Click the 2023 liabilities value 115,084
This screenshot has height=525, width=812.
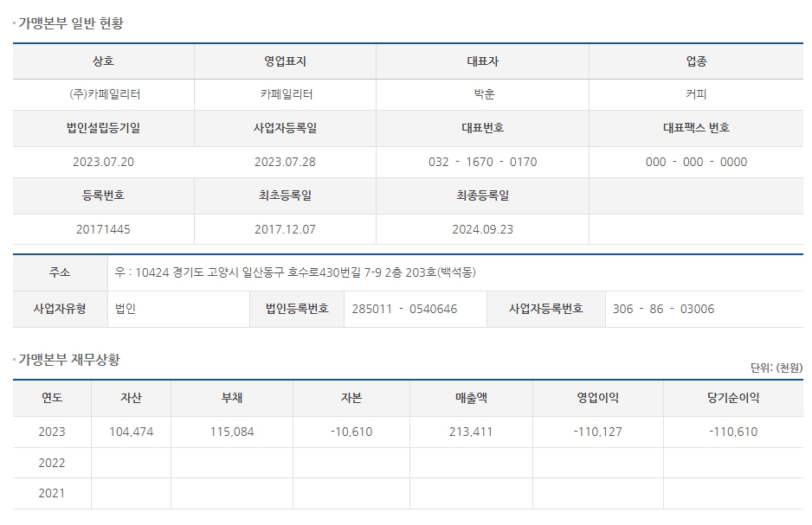(x=232, y=432)
